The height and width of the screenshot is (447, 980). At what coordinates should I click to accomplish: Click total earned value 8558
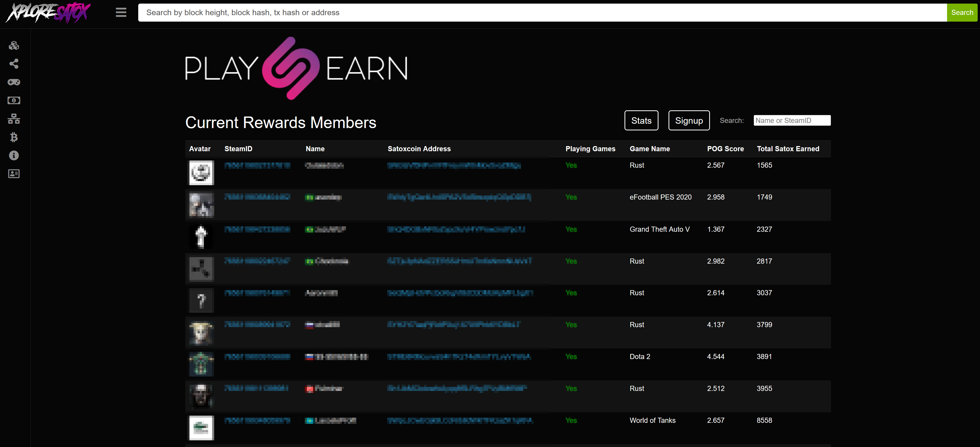[764, 421]
